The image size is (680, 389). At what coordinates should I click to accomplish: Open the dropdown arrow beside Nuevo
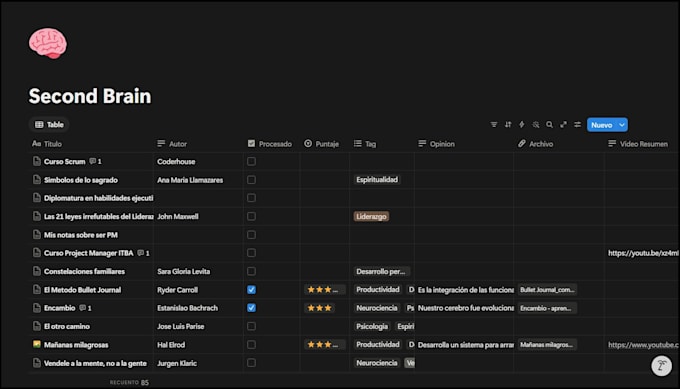pos(622,125)
